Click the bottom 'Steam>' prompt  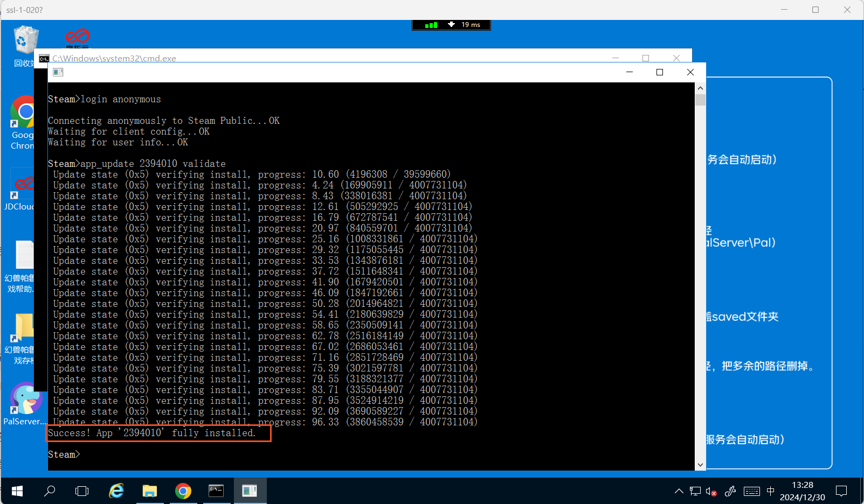pos(64,454)
